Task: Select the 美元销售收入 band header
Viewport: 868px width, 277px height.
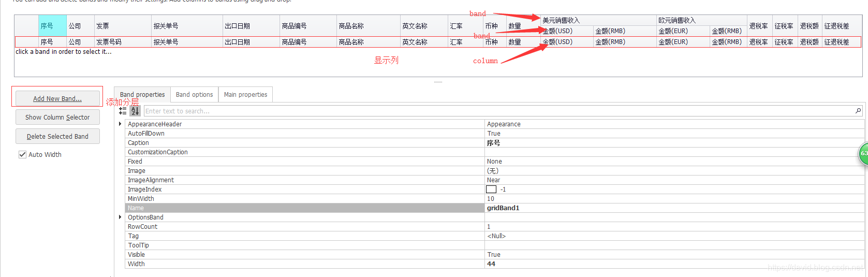Action: point(598,20)
